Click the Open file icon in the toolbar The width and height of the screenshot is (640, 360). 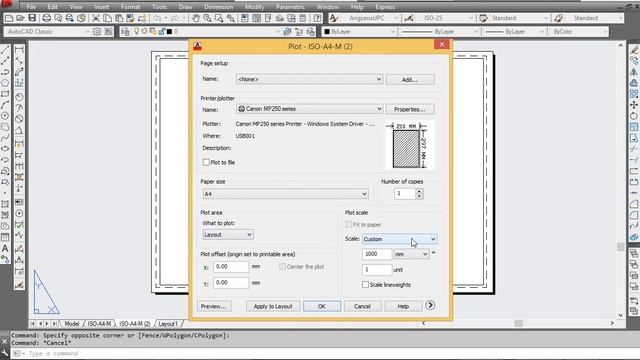tap(20, 18)
